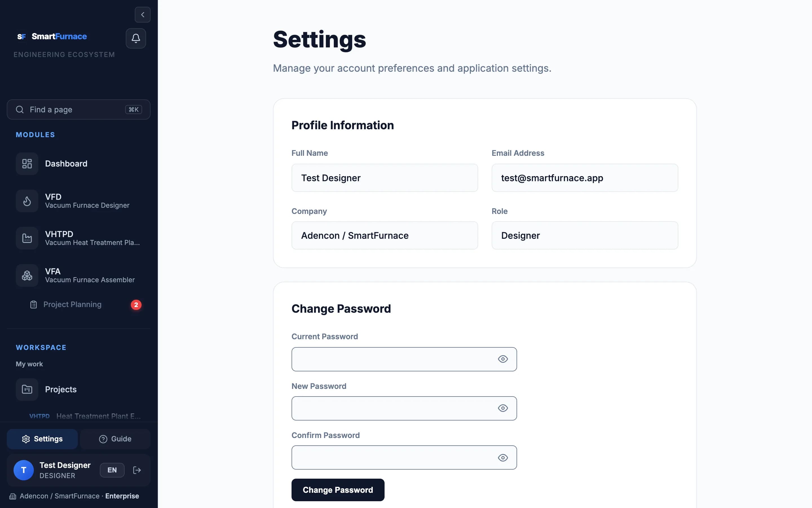Show the Current Password text

[x=503, y=359]
